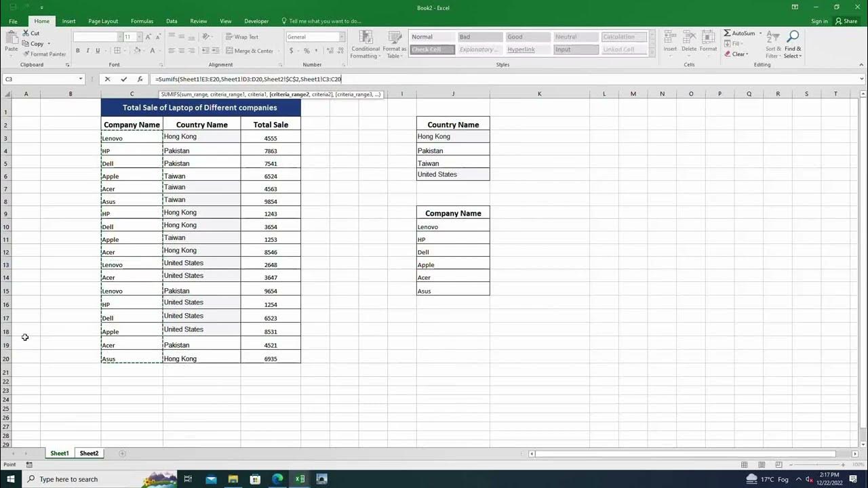Click the formula bar text

248,79
